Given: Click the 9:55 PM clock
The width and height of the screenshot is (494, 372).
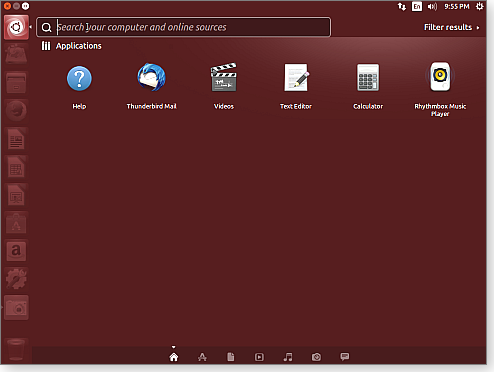Looking at the screenshot, I should [x=457, y=7].
